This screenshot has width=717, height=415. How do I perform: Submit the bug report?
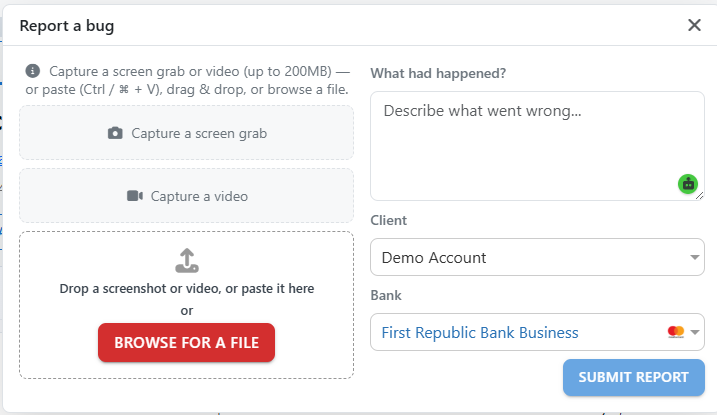634,378
